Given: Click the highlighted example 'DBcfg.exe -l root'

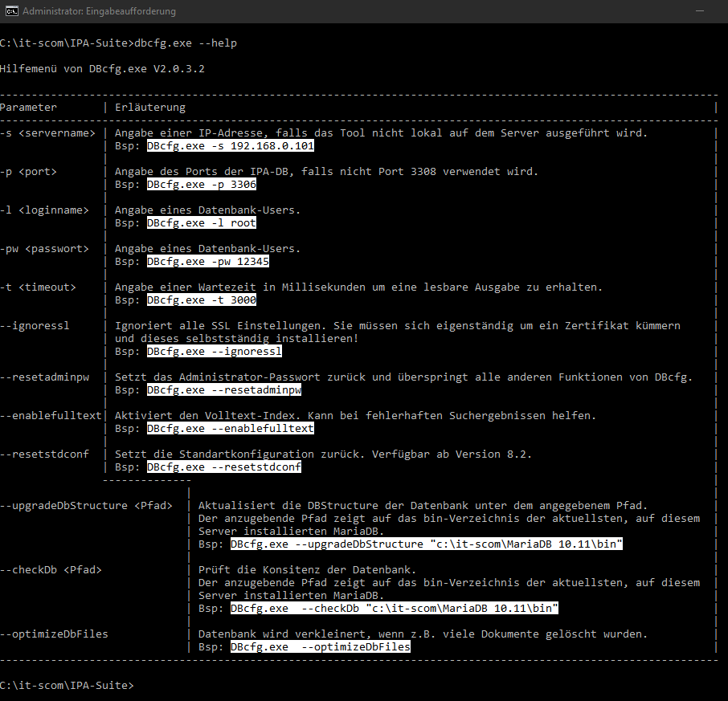Looking at the screenshot, I should [201, 223].
